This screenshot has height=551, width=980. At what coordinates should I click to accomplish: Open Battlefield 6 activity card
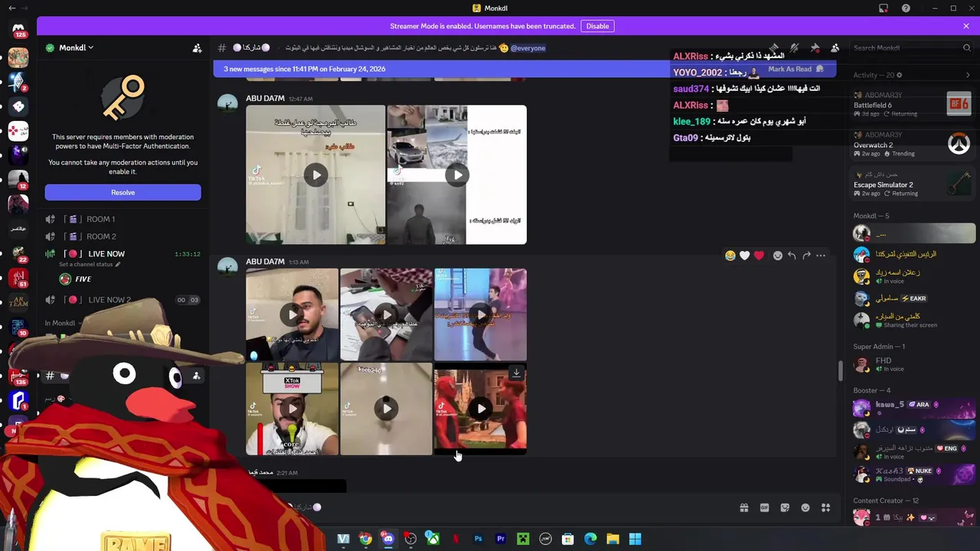point(912,103)
